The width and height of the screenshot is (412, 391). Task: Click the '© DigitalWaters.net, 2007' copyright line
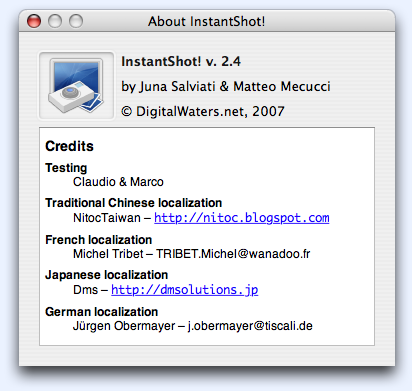tap(203, 111)
